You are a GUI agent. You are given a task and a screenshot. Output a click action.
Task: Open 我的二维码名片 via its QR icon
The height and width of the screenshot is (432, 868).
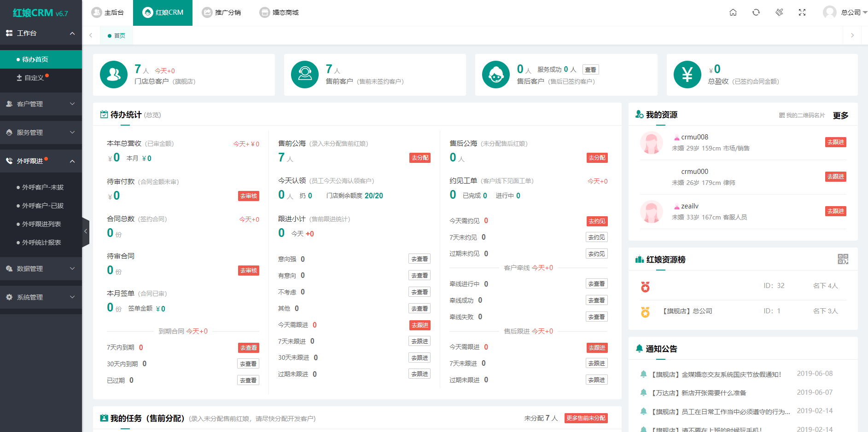tap(783, 115)
